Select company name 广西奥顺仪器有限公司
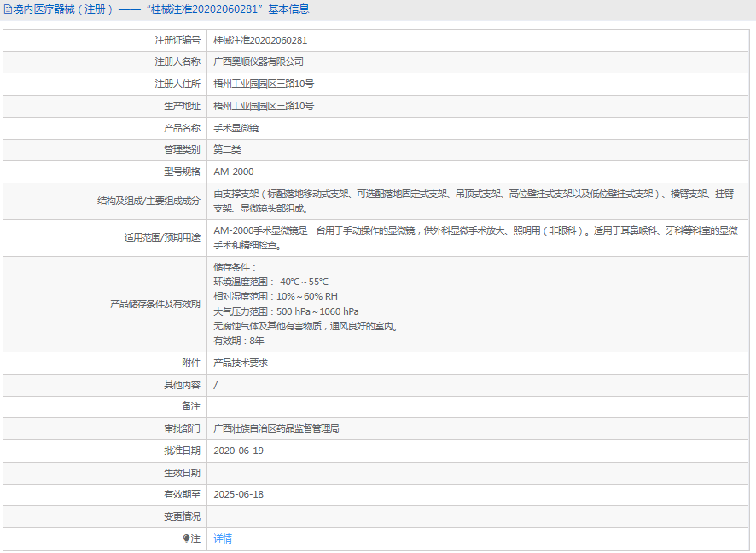 259,61
